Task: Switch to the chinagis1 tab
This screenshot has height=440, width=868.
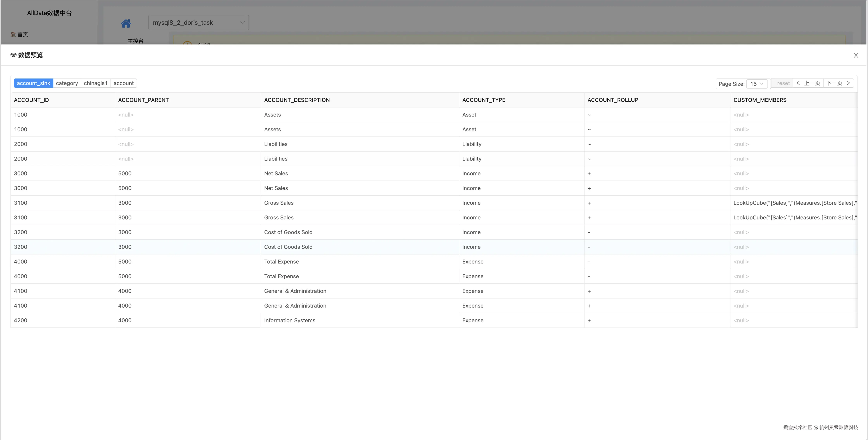Action: pos(95,83)
